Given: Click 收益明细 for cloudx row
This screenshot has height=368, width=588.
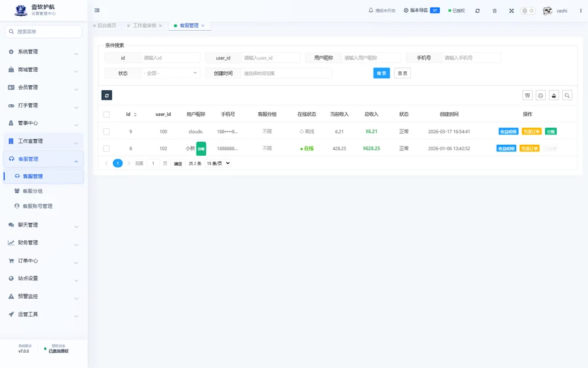Looking at the screenshot, I should pos(508,131).
